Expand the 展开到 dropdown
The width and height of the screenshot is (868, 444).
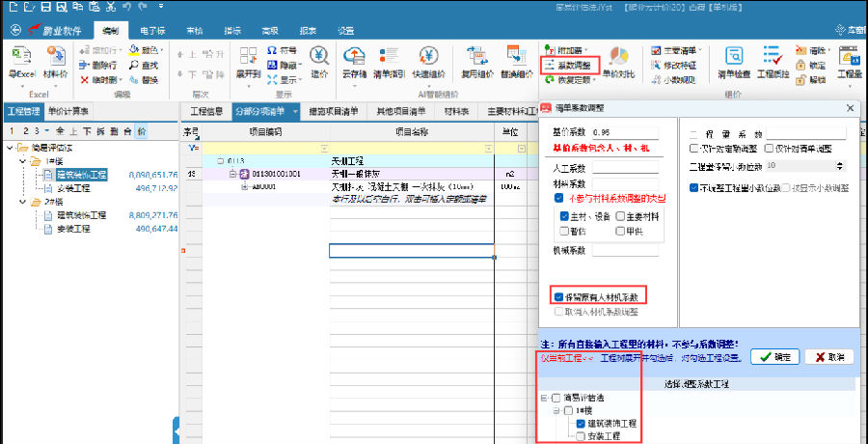249,62
